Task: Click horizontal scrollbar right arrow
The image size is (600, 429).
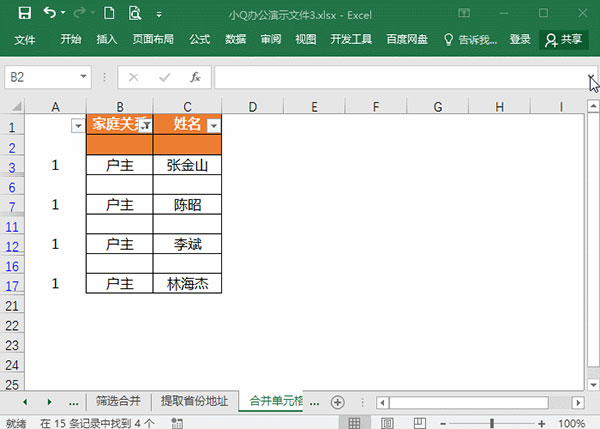Action: (578, 402)
